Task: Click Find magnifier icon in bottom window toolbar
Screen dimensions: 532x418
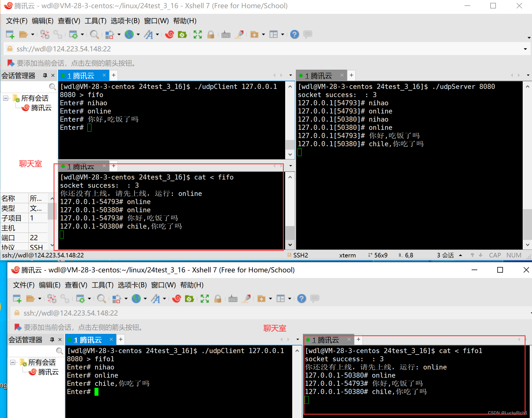Action: pyautogui.click(x=101, y=299)
